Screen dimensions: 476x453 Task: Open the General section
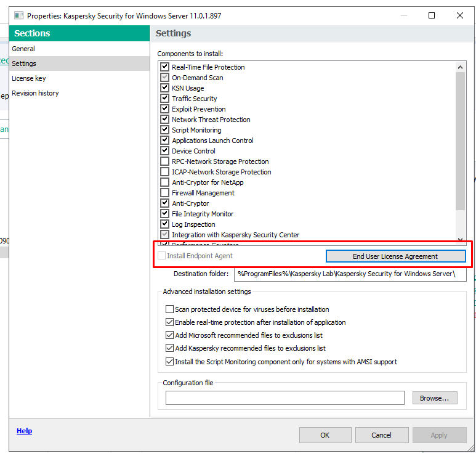pos(79,49)
